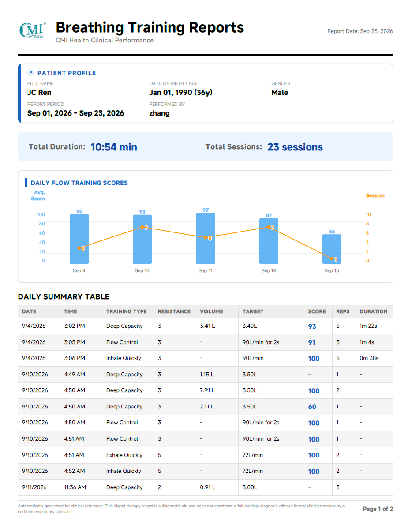Click the DATE column header

pyautogui.click(x=29, y=311)
